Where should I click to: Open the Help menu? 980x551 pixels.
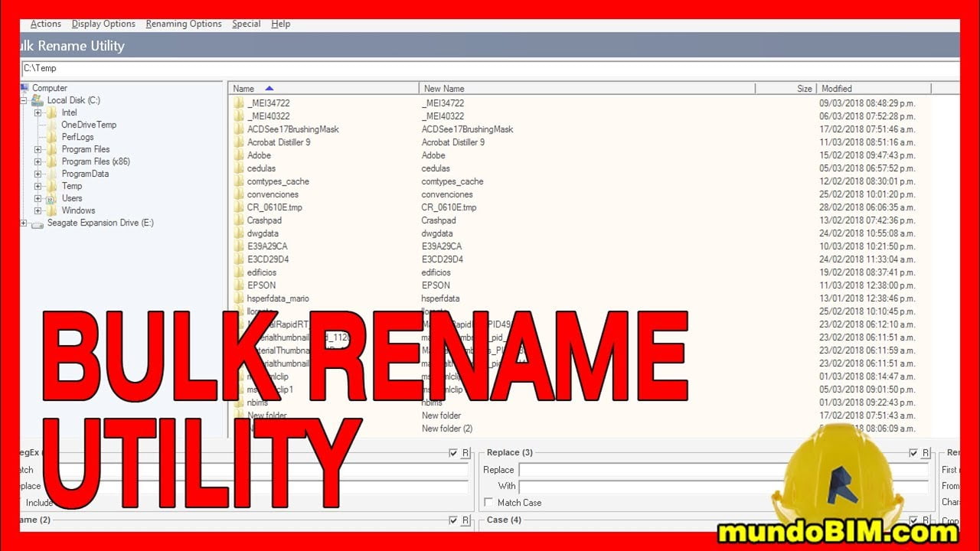point(281,24)
